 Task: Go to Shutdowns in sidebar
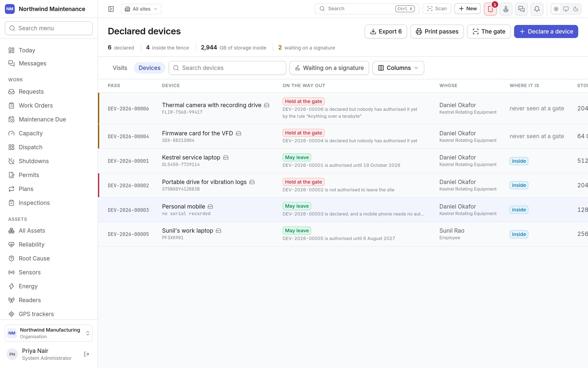point(49,161)
